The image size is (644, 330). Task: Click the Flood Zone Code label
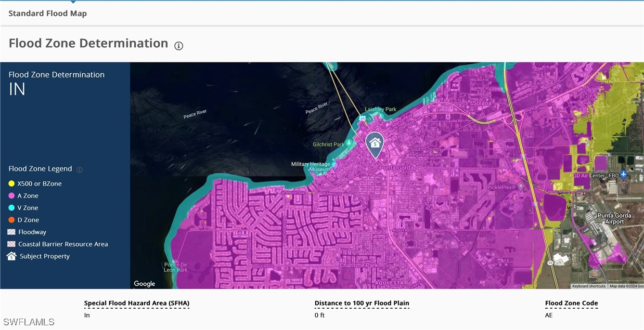point(572,303)
